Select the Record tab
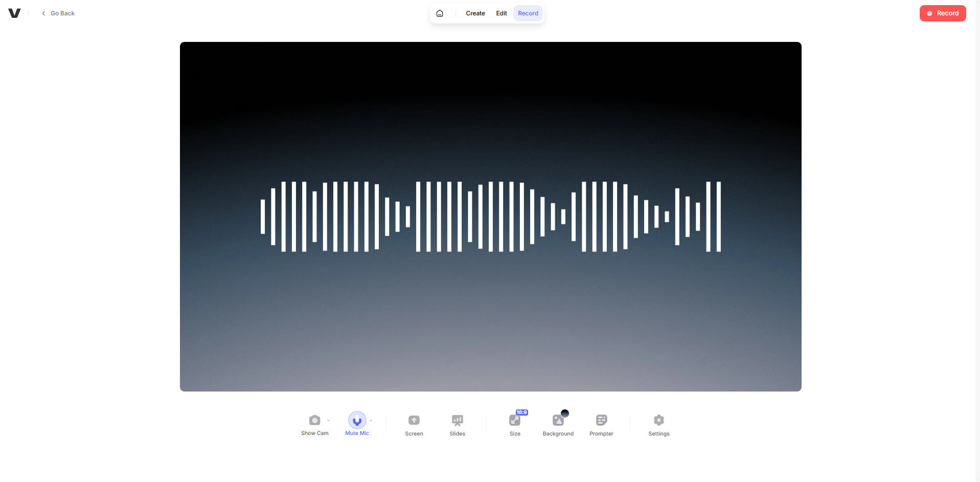 point(528,13)
